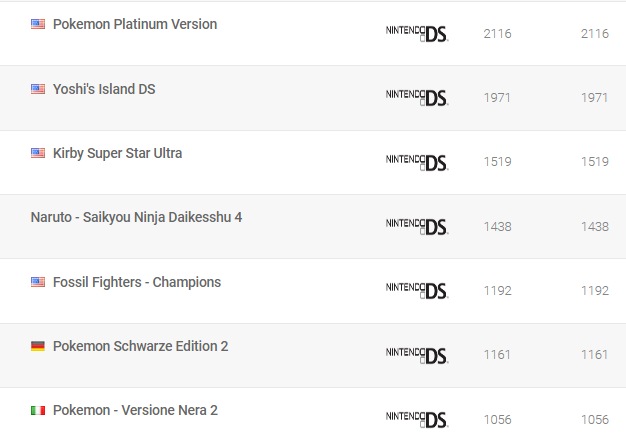Image resolution: width=626 pixels, height=448 pixels.
Task: Click US flag beside Pokemon Platinum Version
Action: tap(38, 24)
